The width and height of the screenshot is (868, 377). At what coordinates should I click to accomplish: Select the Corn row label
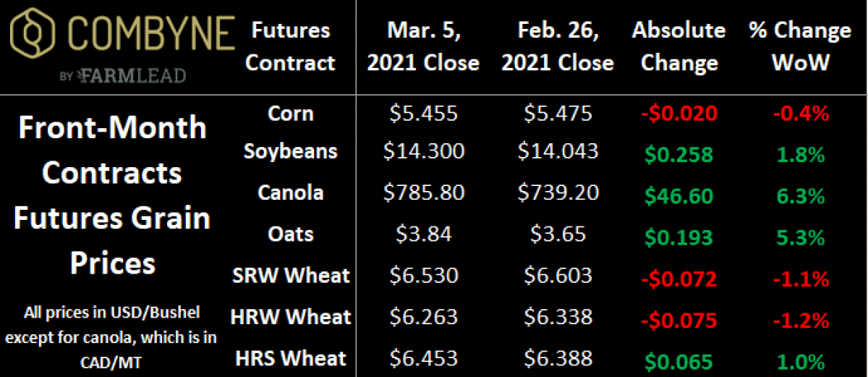point(290,113)
